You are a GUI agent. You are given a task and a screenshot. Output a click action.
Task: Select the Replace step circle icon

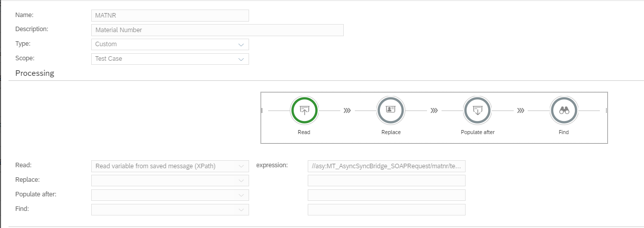click(391, 110)
